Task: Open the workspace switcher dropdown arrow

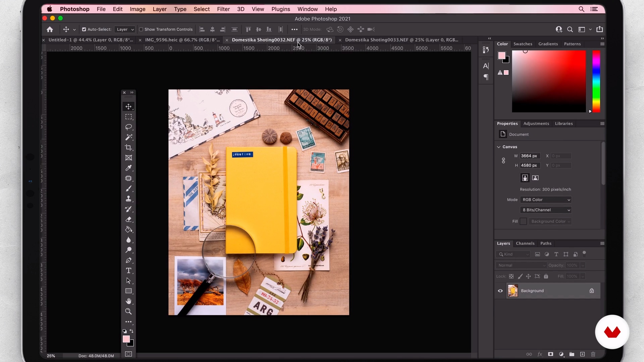Action: pyautogui.click(x=590, y=29)
